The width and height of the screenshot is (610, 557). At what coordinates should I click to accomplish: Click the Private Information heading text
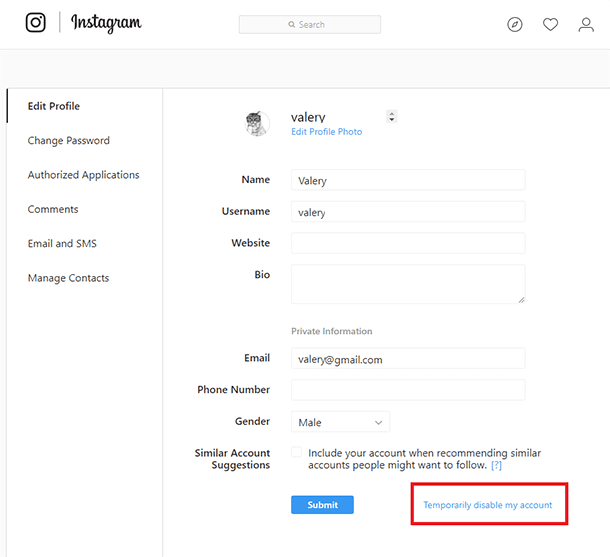[x=331, y=331]
